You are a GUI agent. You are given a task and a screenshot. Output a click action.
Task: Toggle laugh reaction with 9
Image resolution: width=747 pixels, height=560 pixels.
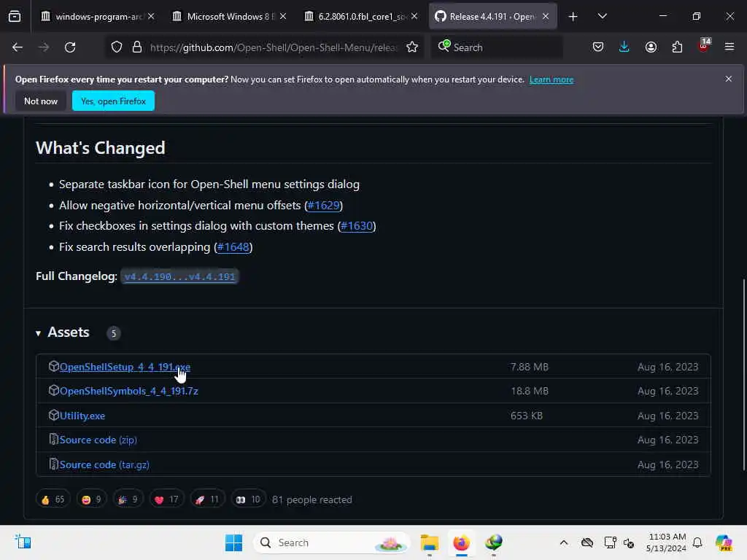coord(91,499)
